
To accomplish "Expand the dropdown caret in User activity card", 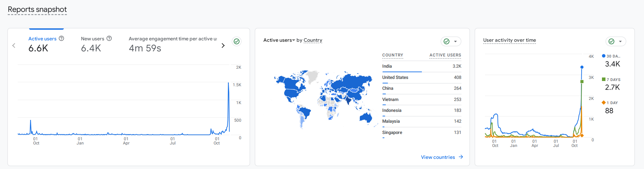I will coord(620,41).
